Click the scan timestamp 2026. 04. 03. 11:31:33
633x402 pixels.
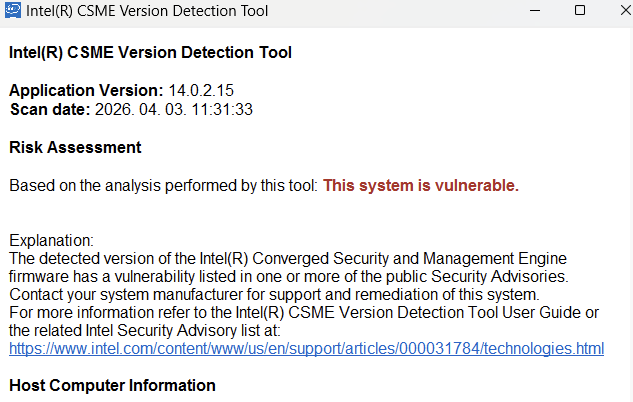(173, 108)
